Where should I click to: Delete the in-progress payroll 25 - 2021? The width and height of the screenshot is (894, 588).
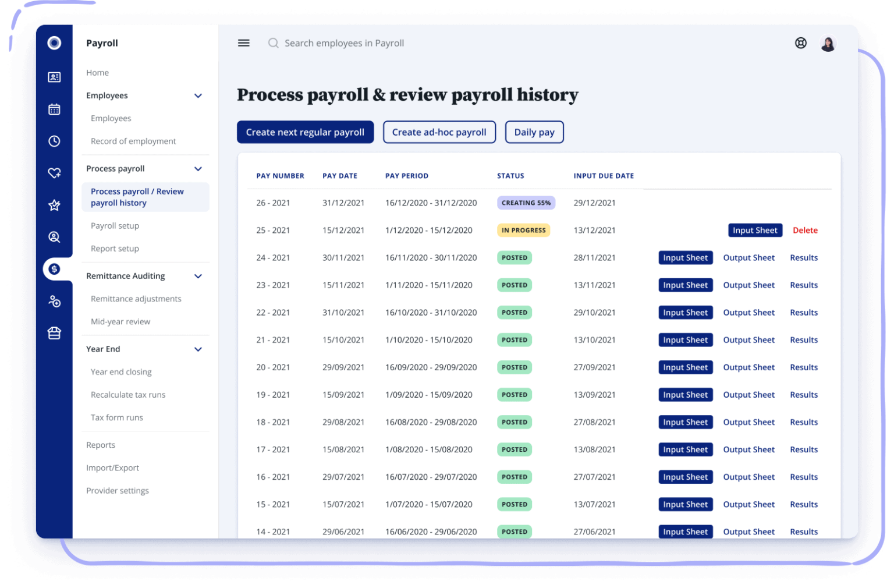[x=805, y=231]
